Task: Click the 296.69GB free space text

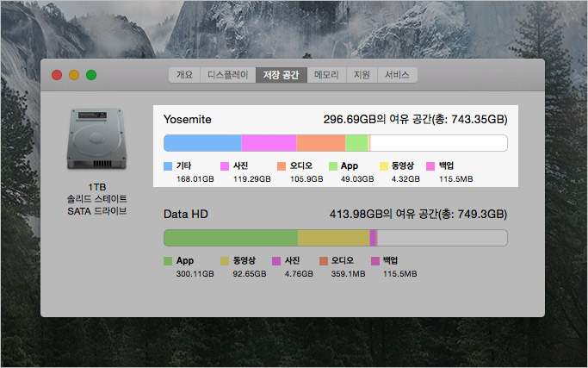Action: point(415,120)
